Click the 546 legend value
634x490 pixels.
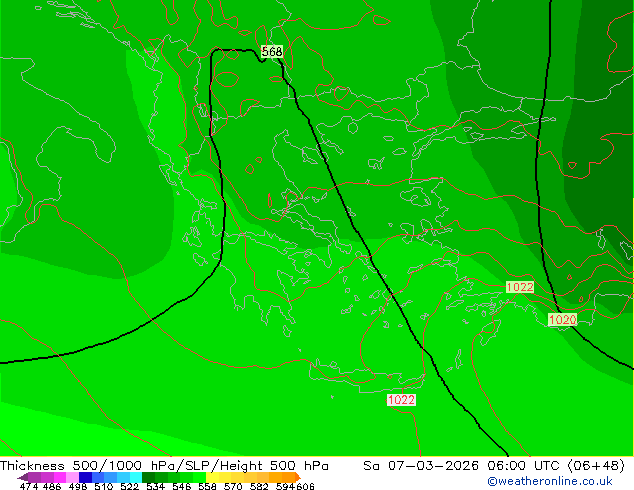(182, 486)
